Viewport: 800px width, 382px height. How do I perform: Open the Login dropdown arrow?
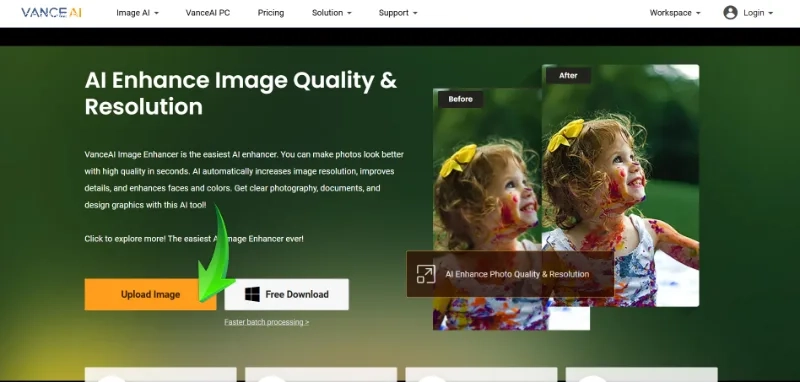point(770,13)
